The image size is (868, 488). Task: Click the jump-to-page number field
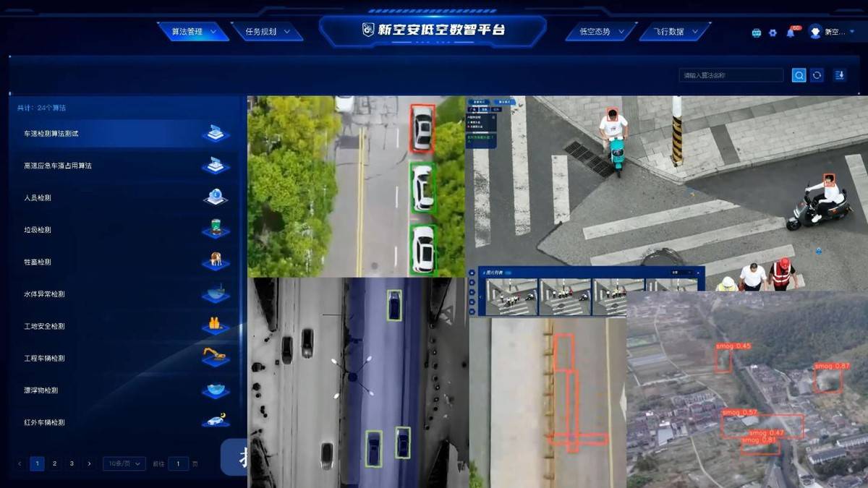tap(179, 463)
